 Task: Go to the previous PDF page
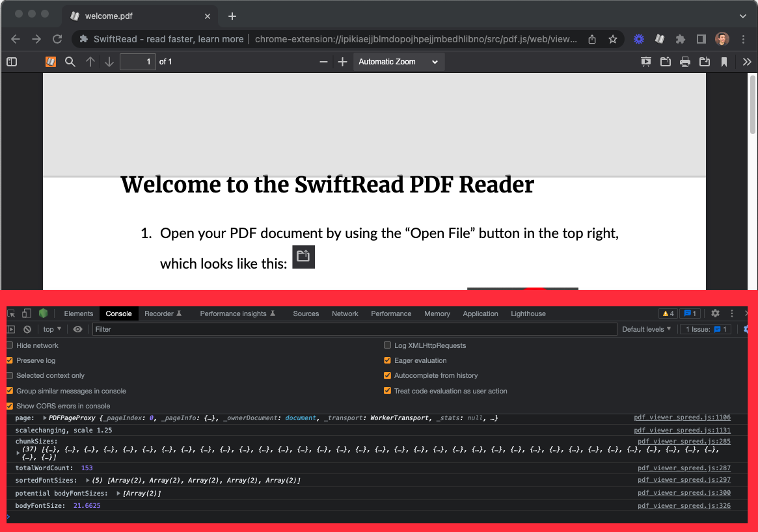(x=90, y=62)
